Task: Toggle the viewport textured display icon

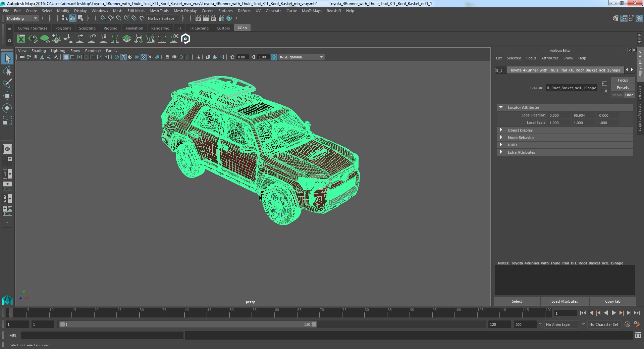Action: (144, 57)
